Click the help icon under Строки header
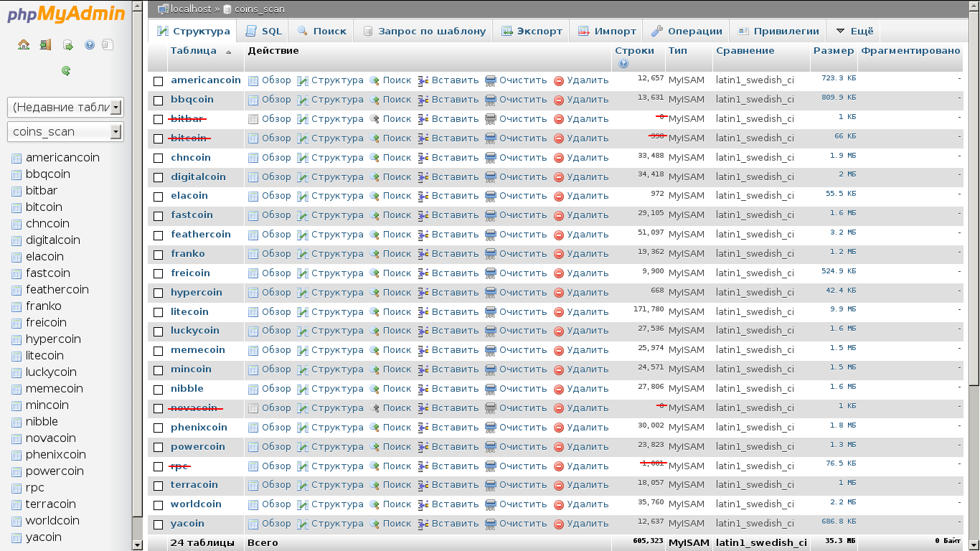 point(623,63)
